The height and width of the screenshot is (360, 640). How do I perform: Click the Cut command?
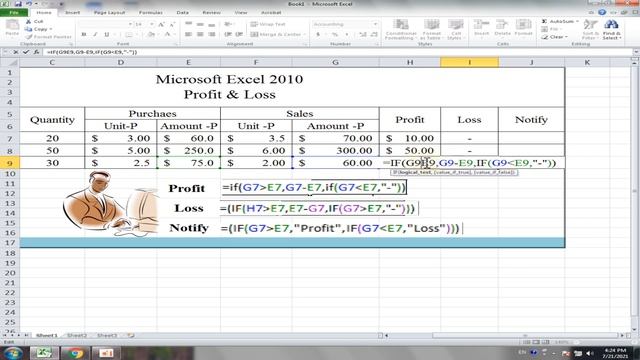(x=34, y=21)
